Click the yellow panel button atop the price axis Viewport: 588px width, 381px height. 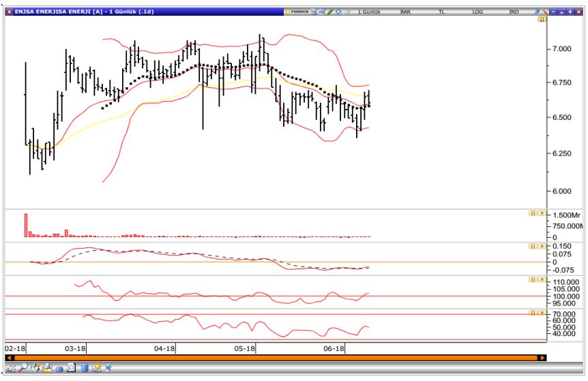[542, 19]
